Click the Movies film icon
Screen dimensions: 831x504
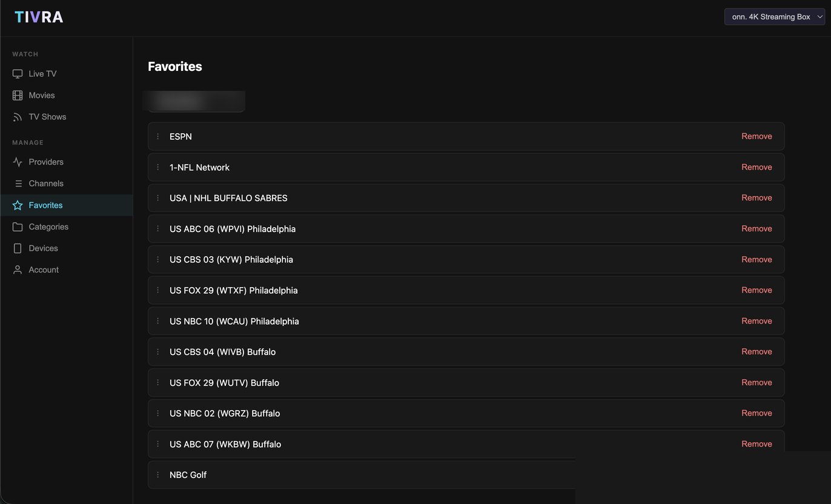pyautogui.click(x=18, y=95)
